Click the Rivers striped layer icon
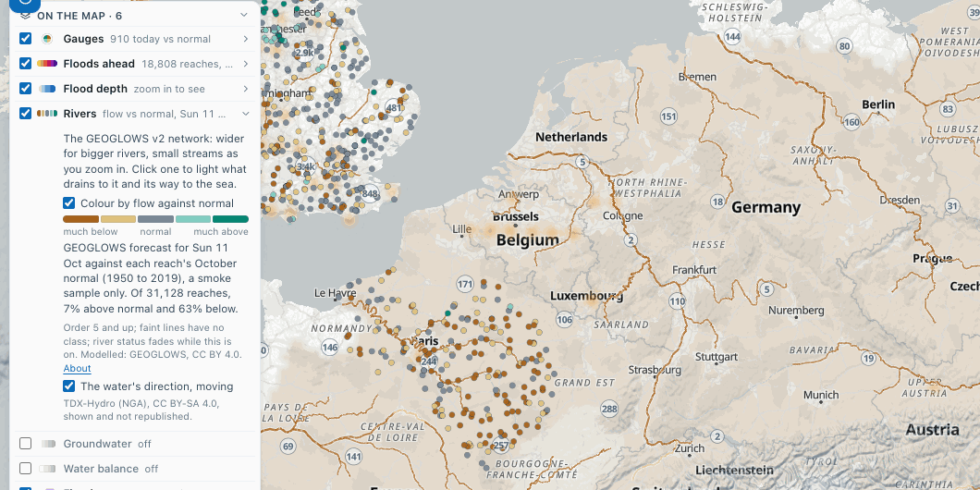Screen dimensions: 980x490 click(47, 114)
